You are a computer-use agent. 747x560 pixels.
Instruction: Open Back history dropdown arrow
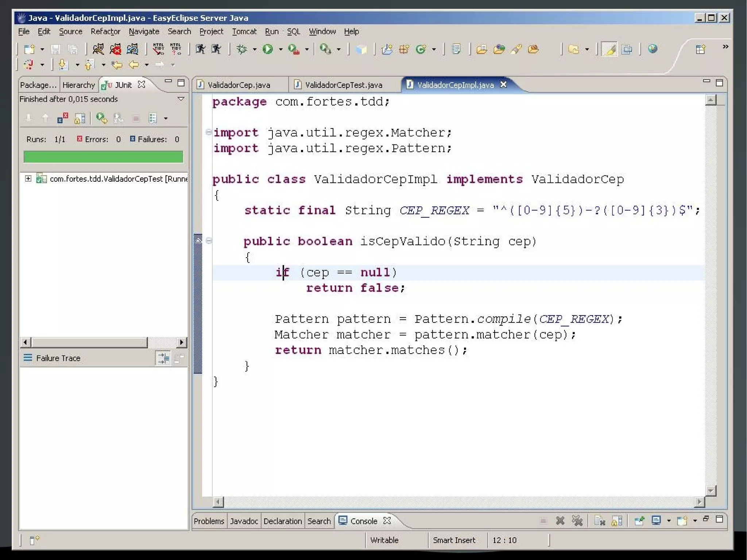[x=147, y=65]
